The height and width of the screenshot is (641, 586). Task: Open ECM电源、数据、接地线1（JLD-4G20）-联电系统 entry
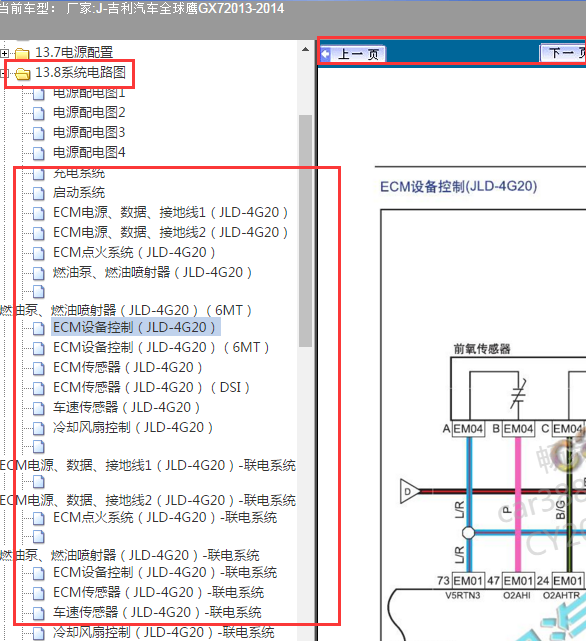tap(148, 465)
